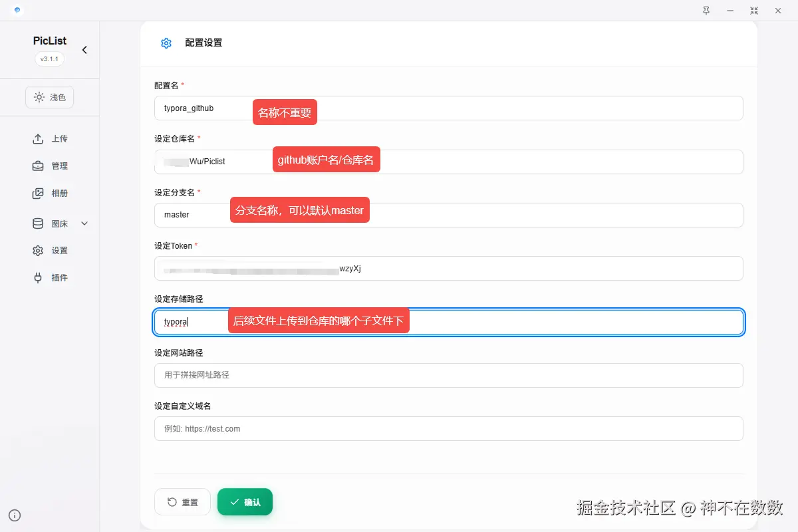Shrink the window with the compress icon
The height and width of the screenshot is (532, 798).
(x=753, y=11)
